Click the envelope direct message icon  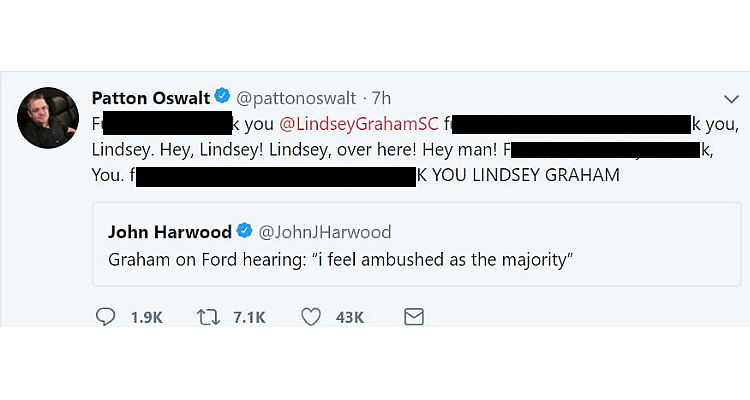(x=413, y=317)
